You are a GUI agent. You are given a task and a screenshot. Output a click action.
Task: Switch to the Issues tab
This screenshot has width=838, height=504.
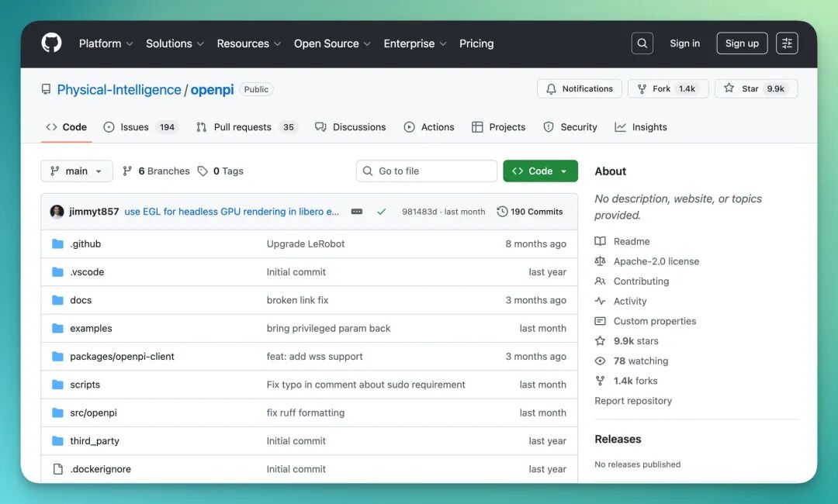coord(140,127)
